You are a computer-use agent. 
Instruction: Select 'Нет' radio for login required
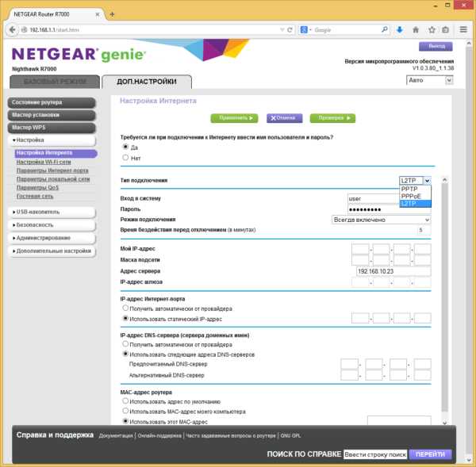point(125,157)
